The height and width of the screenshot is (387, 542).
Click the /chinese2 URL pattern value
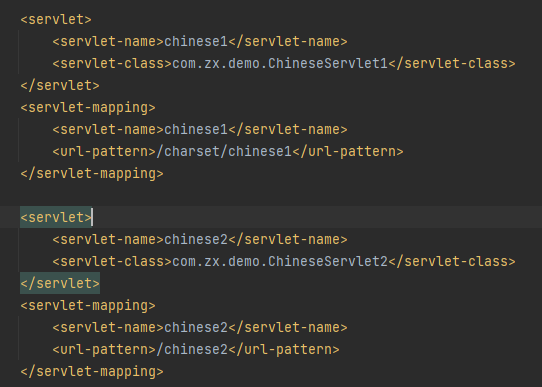coord(192,349)
